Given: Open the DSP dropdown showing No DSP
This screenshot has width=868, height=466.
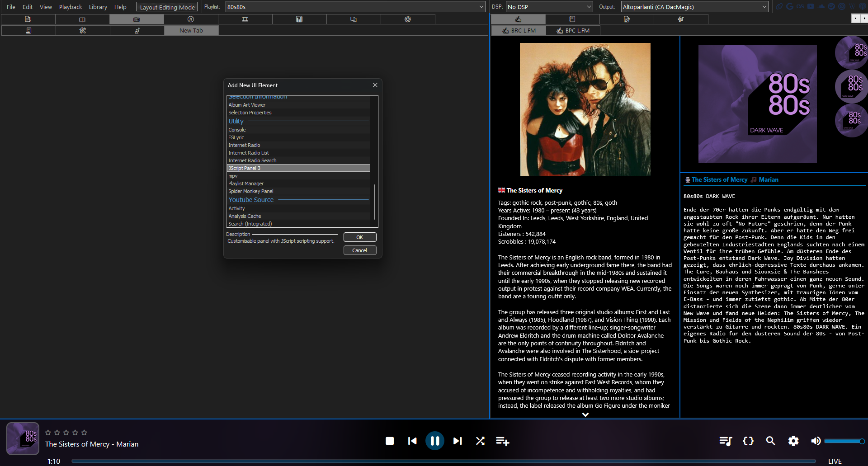Looking at the screenshot, I should [x=549, y=7].
